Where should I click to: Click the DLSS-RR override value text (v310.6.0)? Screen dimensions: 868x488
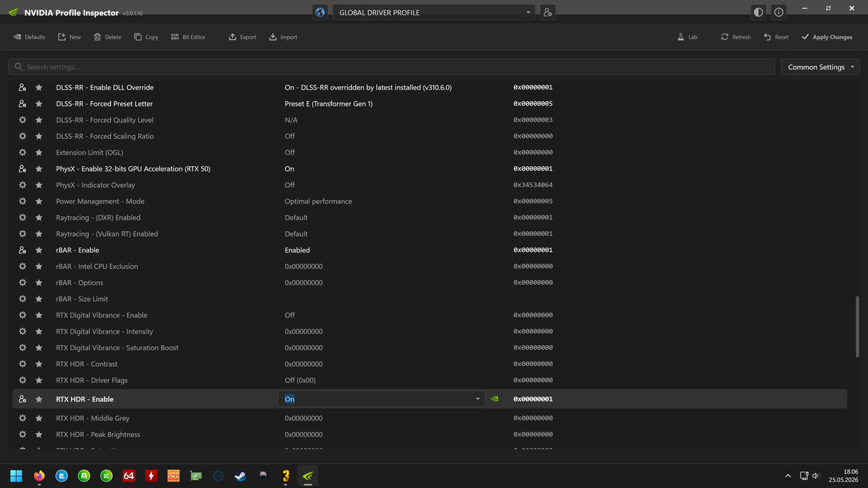pyautogui.click(x=368, y=87)
